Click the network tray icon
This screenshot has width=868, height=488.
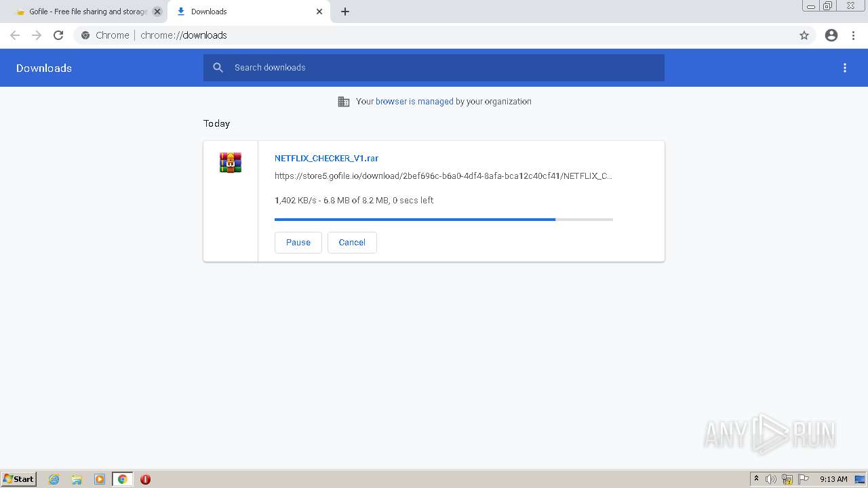787,479
